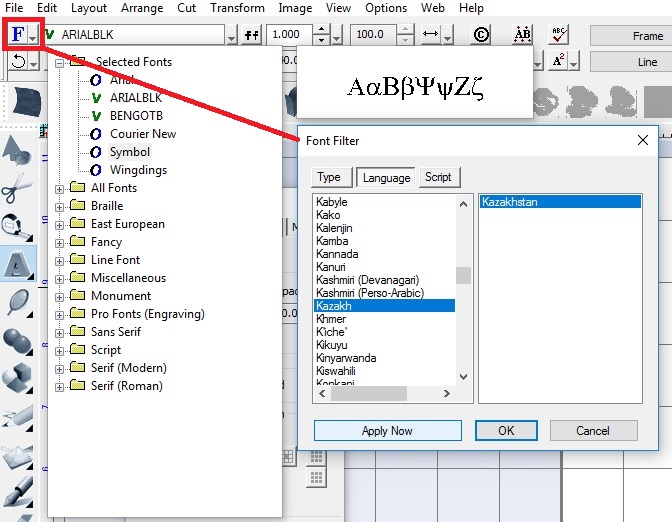Click the grid icon below the dialog

316,476
